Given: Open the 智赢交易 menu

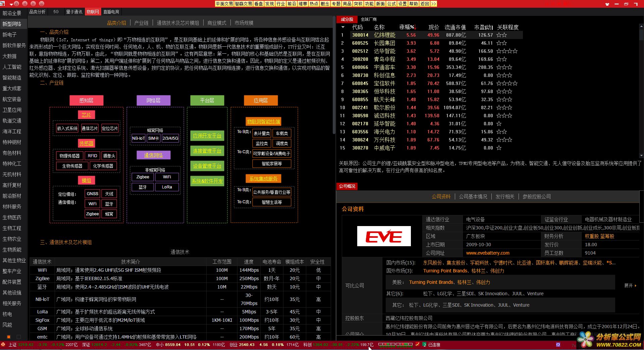Looking at the screenshot, I should click(x=244, y=4).
